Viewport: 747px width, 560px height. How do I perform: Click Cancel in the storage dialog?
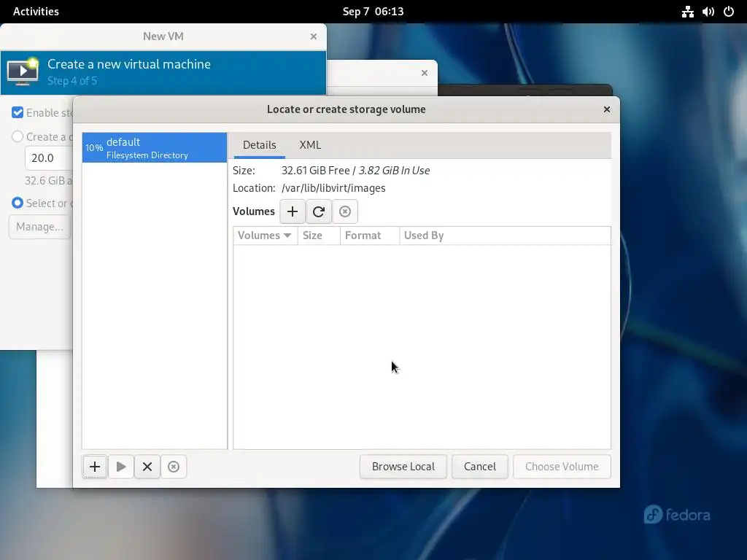coord(480,467)
